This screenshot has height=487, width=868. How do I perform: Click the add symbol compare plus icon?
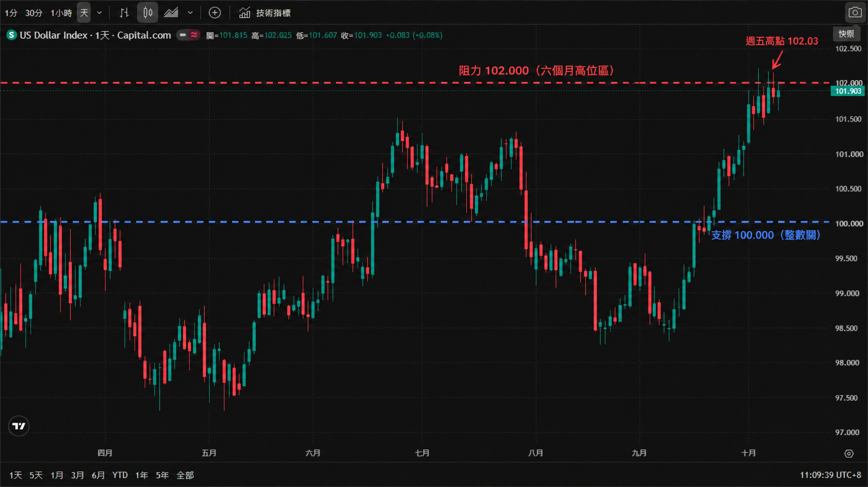215,13
